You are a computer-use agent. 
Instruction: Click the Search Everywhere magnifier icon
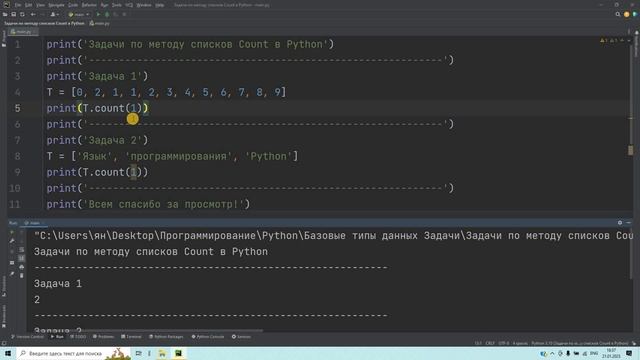coord(618,14)
